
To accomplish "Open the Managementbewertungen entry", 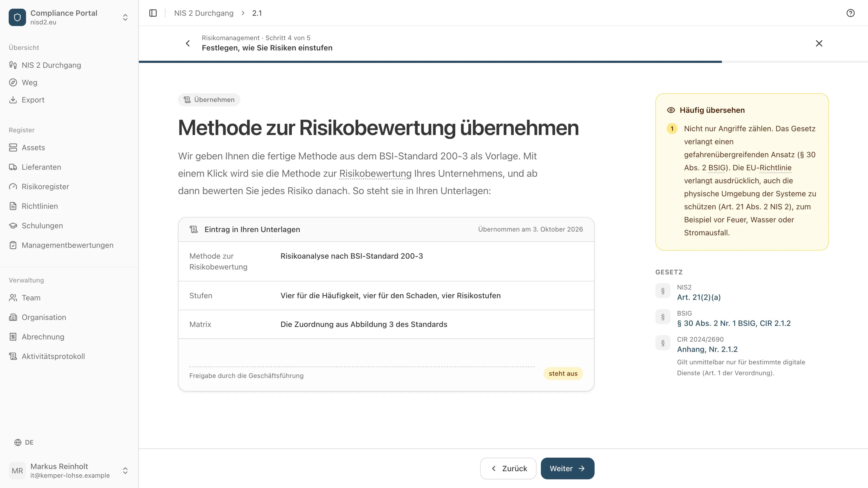I will 68,245.
